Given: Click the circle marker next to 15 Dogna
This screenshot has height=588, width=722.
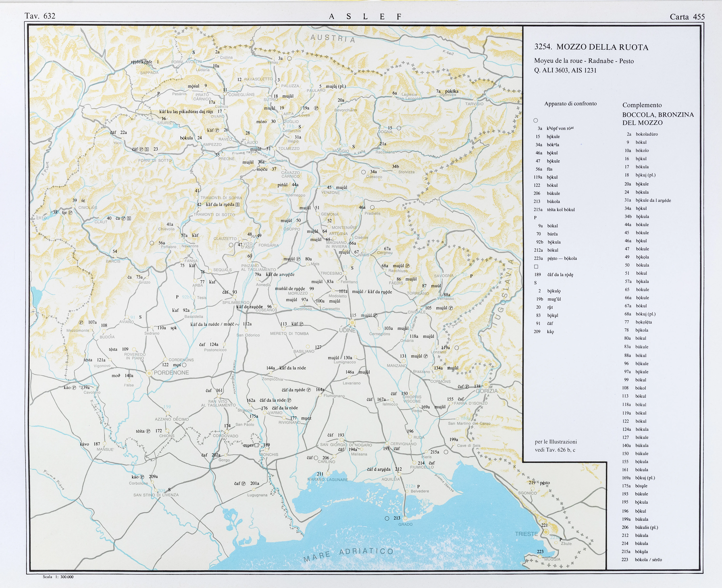Looking at the screenshot, I should (x=399, y=128).
